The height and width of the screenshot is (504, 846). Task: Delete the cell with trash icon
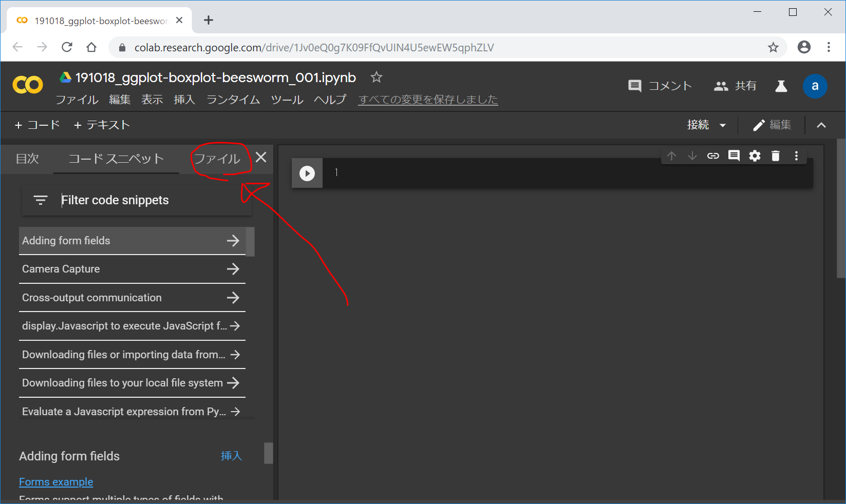[x=776, y=156]
